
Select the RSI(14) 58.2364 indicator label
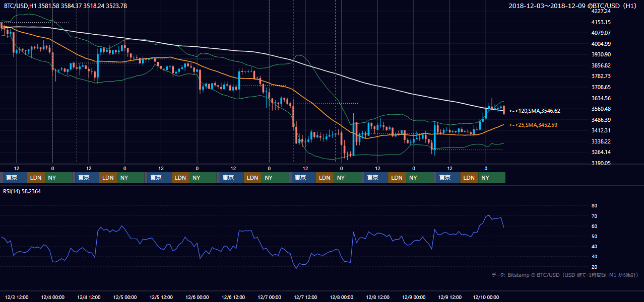click(22, 191)
